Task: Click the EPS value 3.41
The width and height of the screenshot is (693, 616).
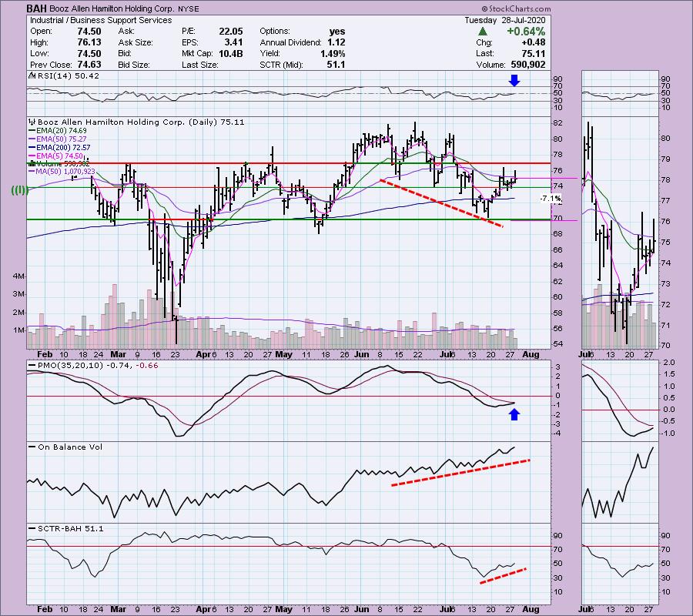Action: tap(233, 42)
